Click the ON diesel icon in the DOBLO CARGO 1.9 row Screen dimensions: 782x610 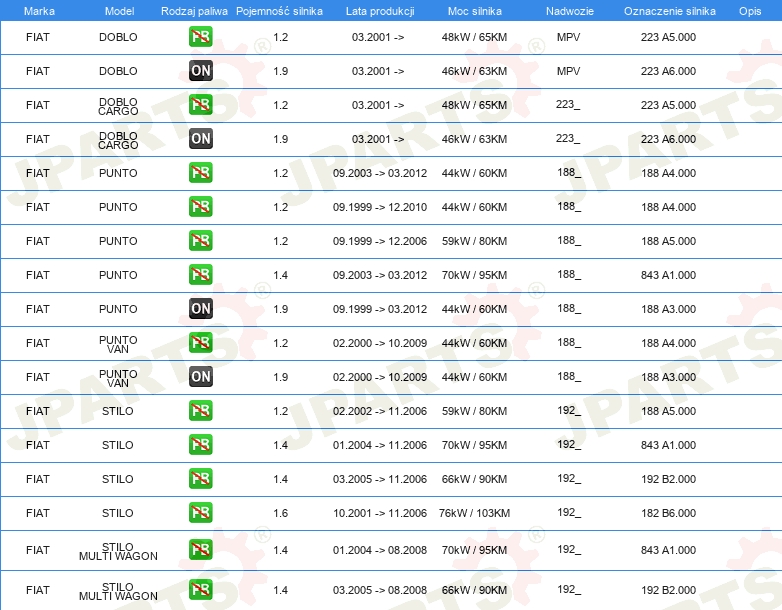200,138
